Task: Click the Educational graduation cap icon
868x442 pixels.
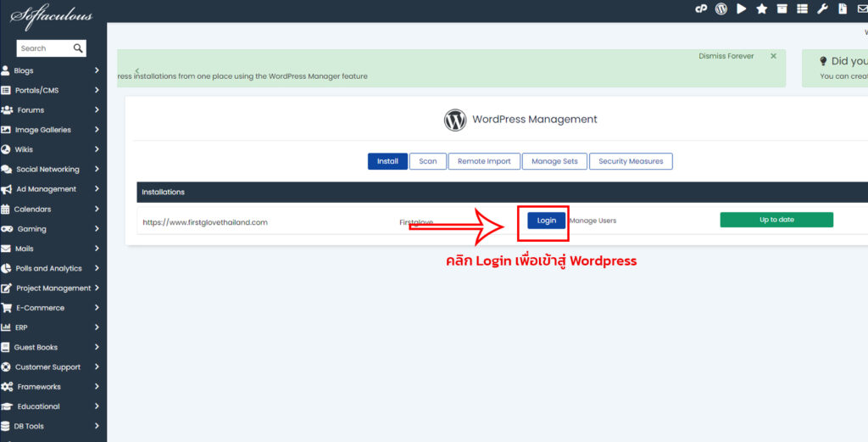Action: [7, 406]
